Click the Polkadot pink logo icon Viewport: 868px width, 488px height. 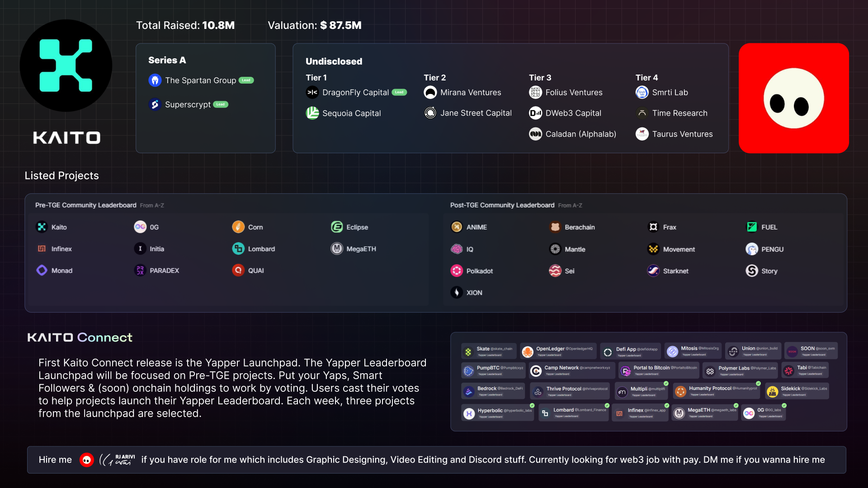tap(457, 271)
